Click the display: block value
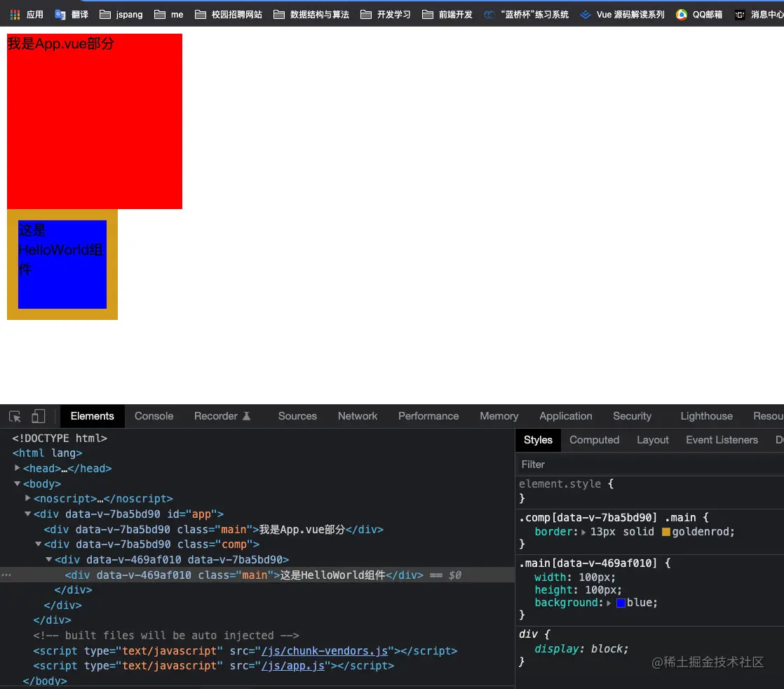This screenshot has width=784, height=689. [x=609, y=649]
